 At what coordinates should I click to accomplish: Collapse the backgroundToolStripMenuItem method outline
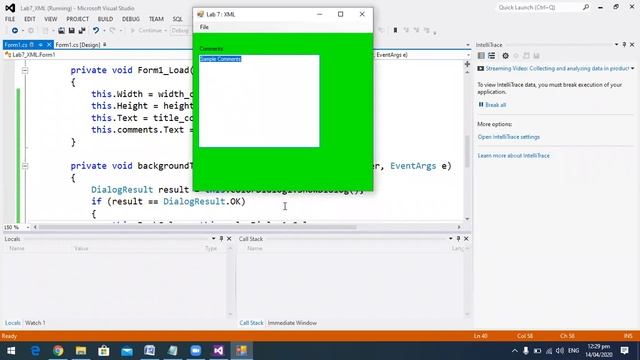pyautogui.click(x=25, y=166)
